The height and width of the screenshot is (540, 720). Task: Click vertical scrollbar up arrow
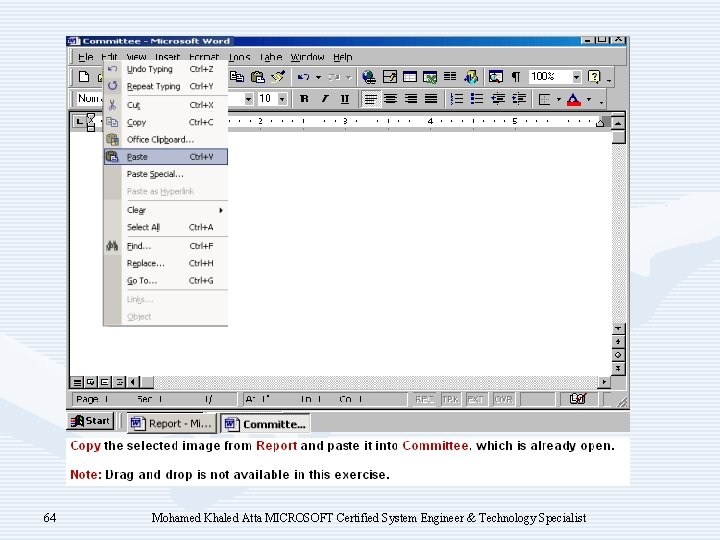618,123
